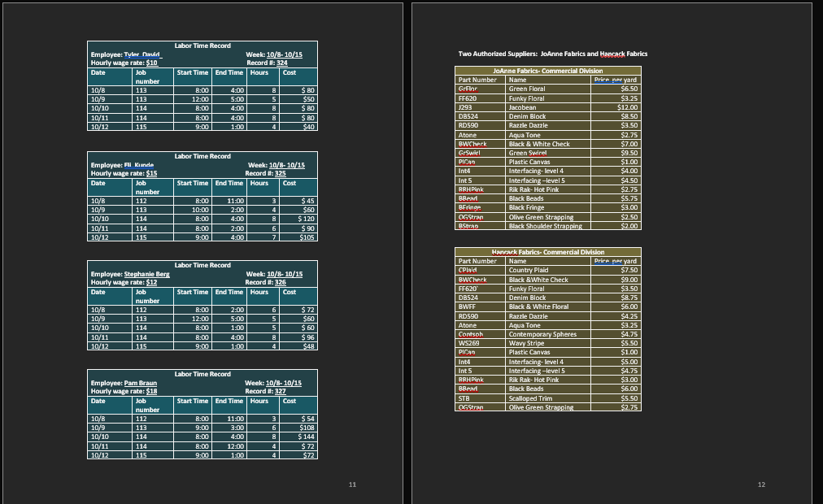Image resolution: width=823 pixels, height=504 pixels.
Task: Click the Scalloped Trim name cell
Action: tap(529, 398)
